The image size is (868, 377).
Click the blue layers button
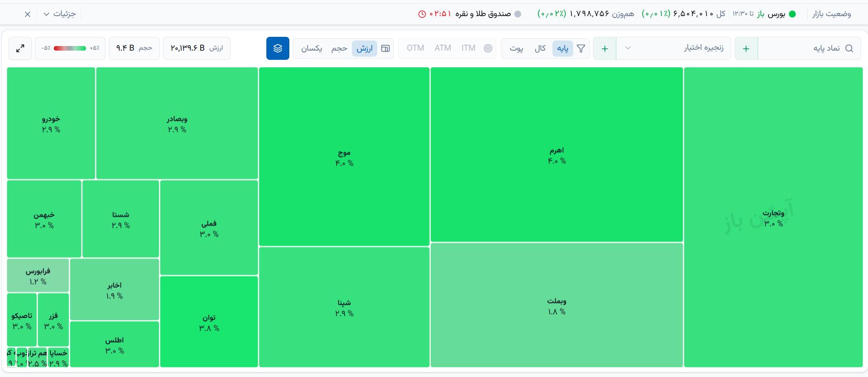[278, 48]
